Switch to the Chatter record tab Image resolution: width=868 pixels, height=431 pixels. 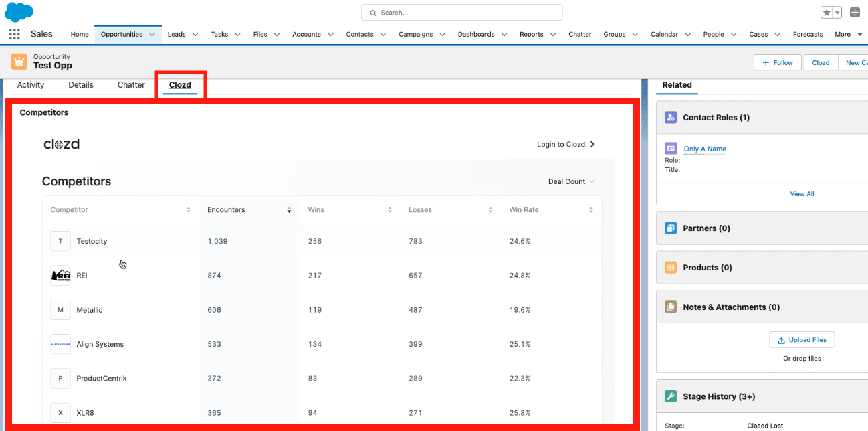(131, 85)
